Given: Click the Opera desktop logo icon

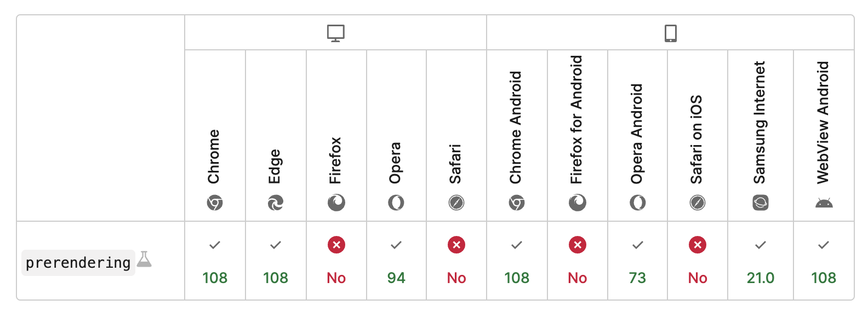Looking at the screenshot, I should point(396,203).
